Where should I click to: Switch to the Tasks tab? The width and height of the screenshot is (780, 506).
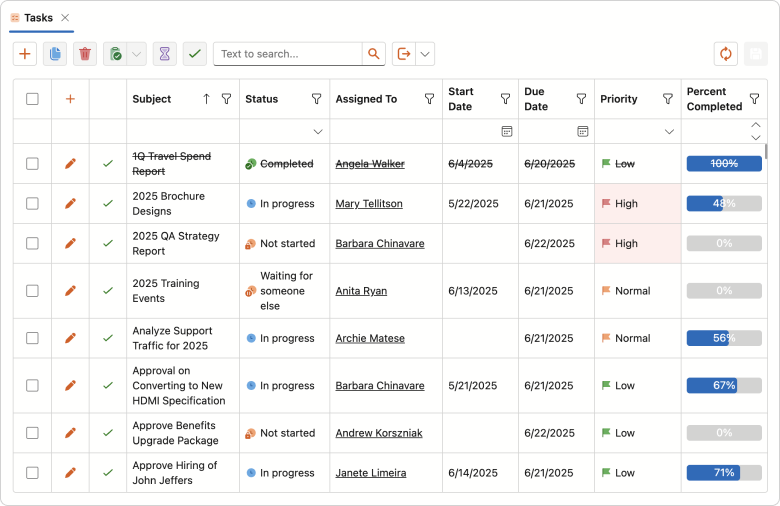pyautogui.click(x=38, y=18)
